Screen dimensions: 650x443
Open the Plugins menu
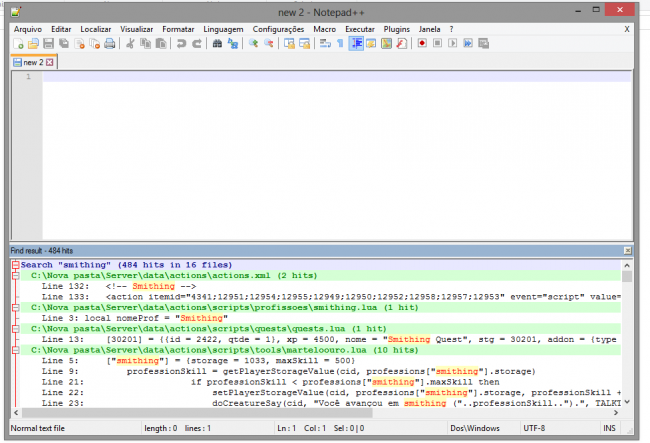[x=396, y=29]
